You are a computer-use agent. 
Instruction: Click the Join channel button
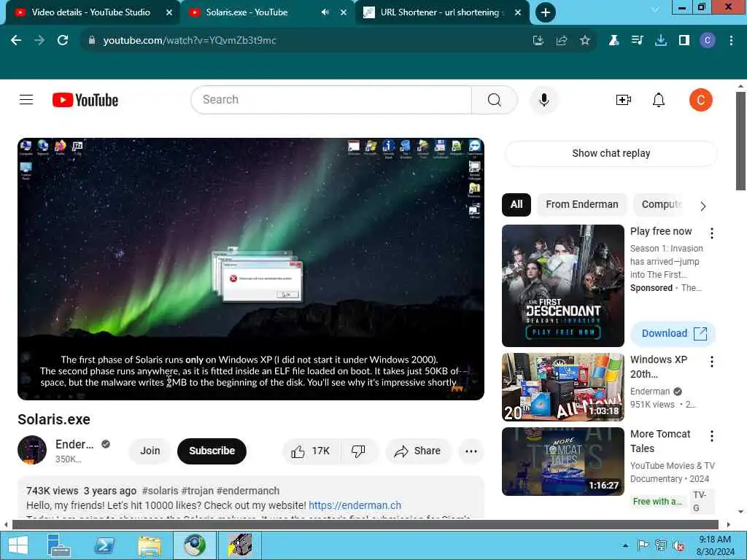click(x=150, y=451)
